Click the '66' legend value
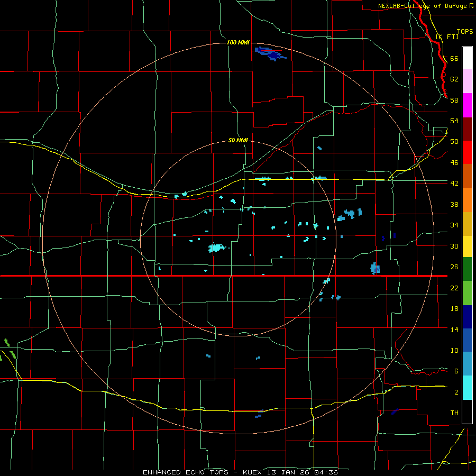 (454, 58)
